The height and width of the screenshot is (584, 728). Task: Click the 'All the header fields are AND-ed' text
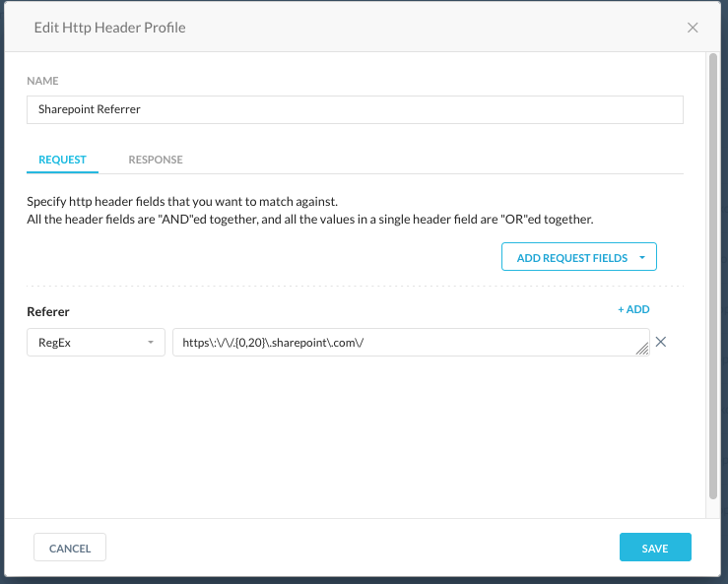coord(310,220)
